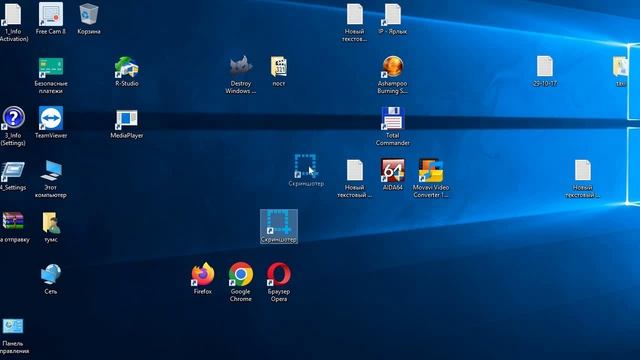Image resolution: width=640 pixels, height=360 pixels.
Task: Select the highlighted Скриншотер icon
Action: [x=279, y=227]
